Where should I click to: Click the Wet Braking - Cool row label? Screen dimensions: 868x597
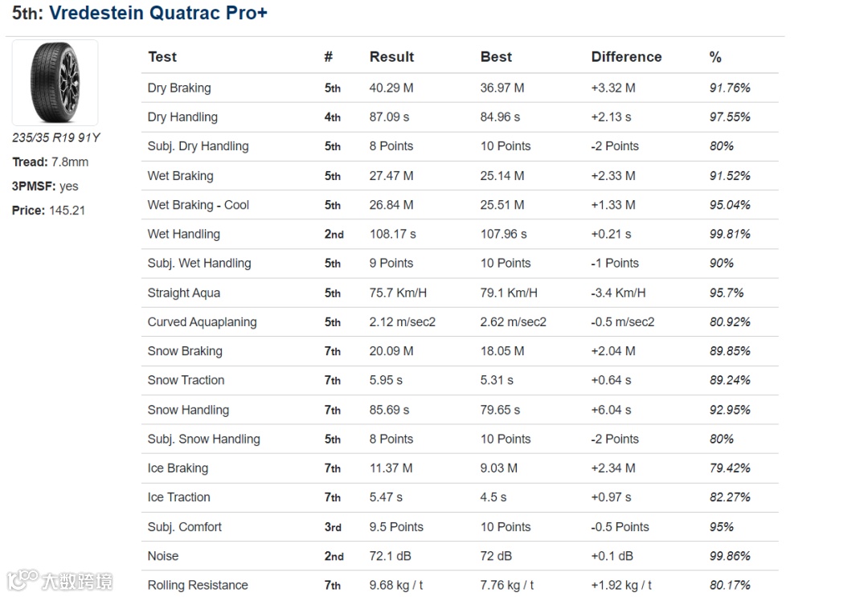199,205
